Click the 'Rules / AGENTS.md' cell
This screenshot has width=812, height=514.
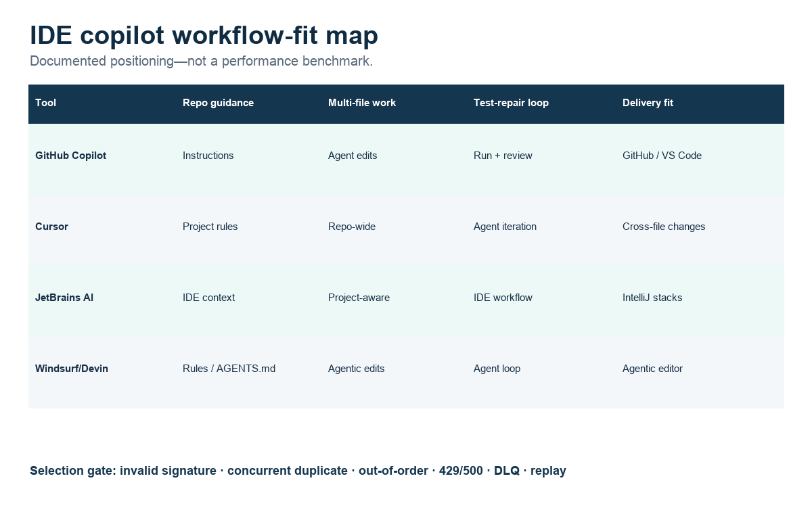click(x=229, y=369)
